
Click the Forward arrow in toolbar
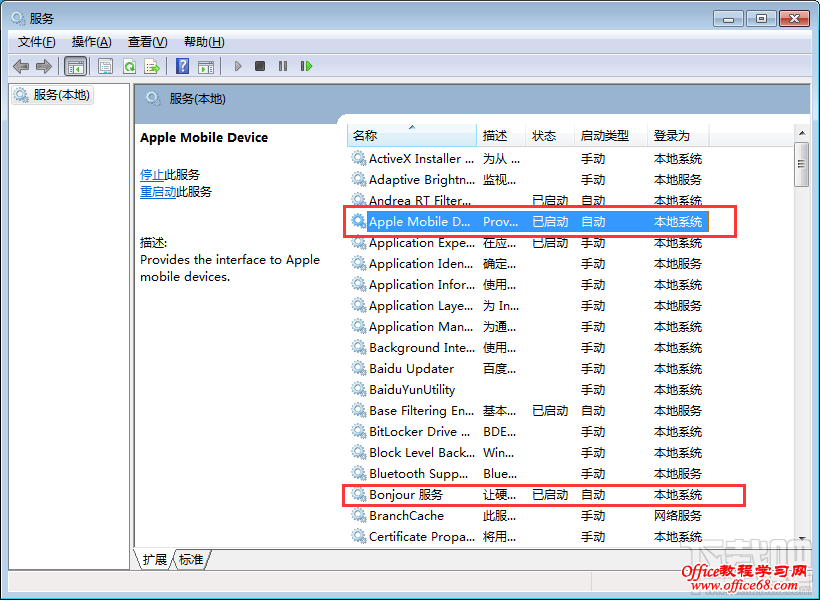tap(43, 66)
